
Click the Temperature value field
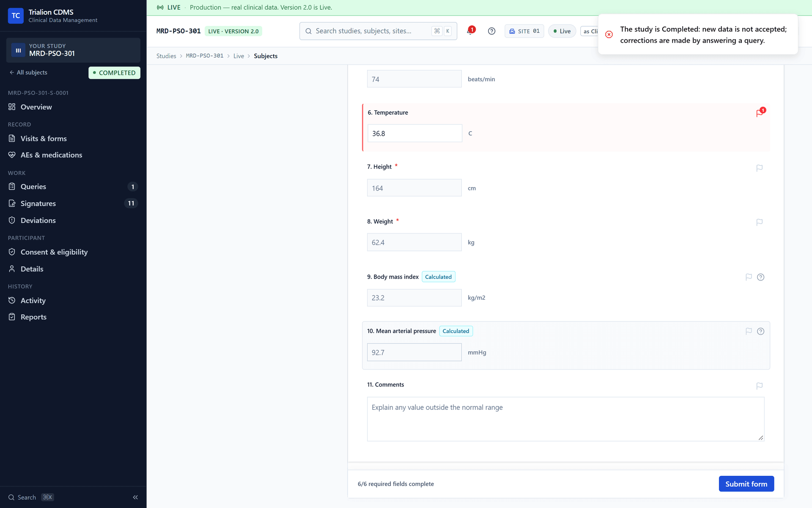(x=414, y=133)
